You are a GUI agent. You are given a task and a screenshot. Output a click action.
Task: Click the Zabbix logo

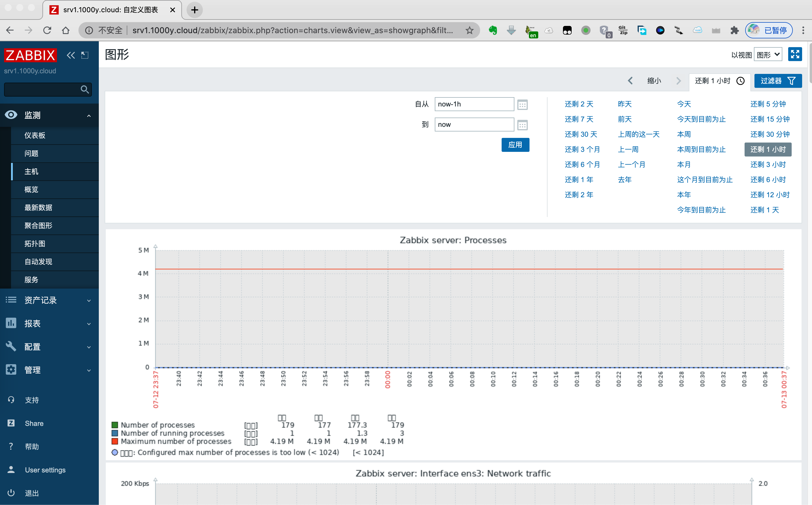click(30, 55)
